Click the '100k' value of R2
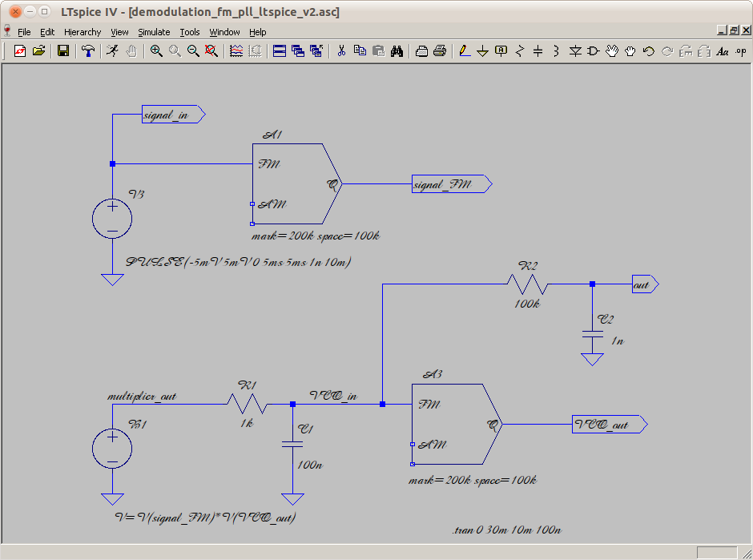753x560 pixels. pyautogui.click(x=527, y=304)
